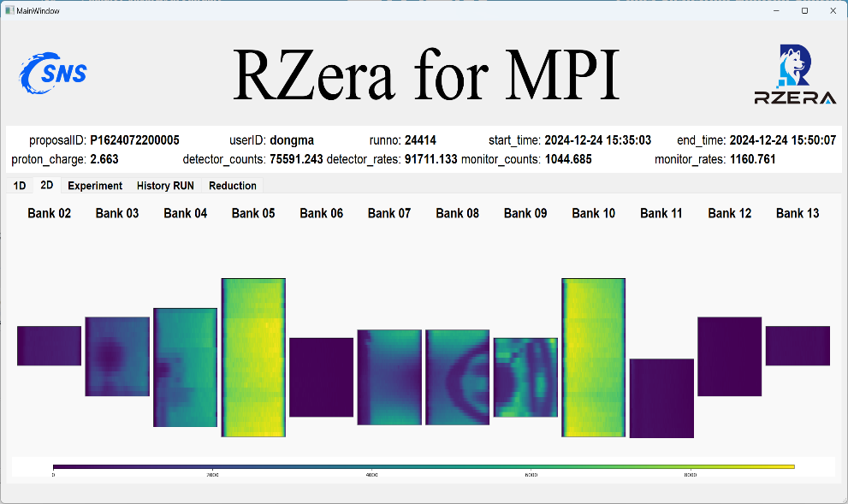Open the History RUN tab
Viewport: 848px width, 504px height.
165,186
